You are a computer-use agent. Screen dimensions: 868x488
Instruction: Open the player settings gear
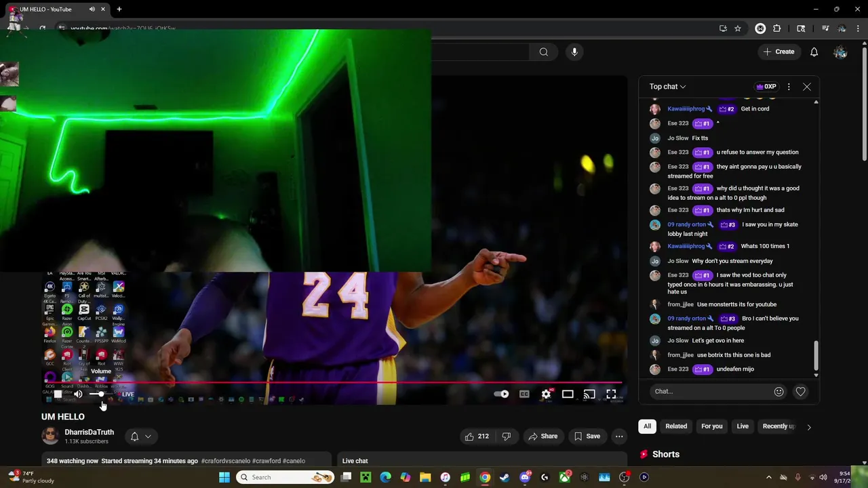pos(546,394)
